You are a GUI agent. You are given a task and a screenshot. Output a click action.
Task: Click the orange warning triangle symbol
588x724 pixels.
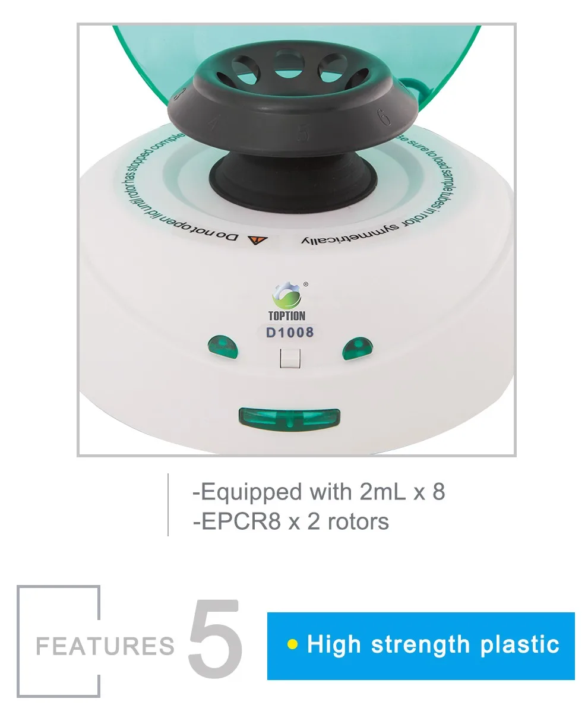tap(255, 240)
